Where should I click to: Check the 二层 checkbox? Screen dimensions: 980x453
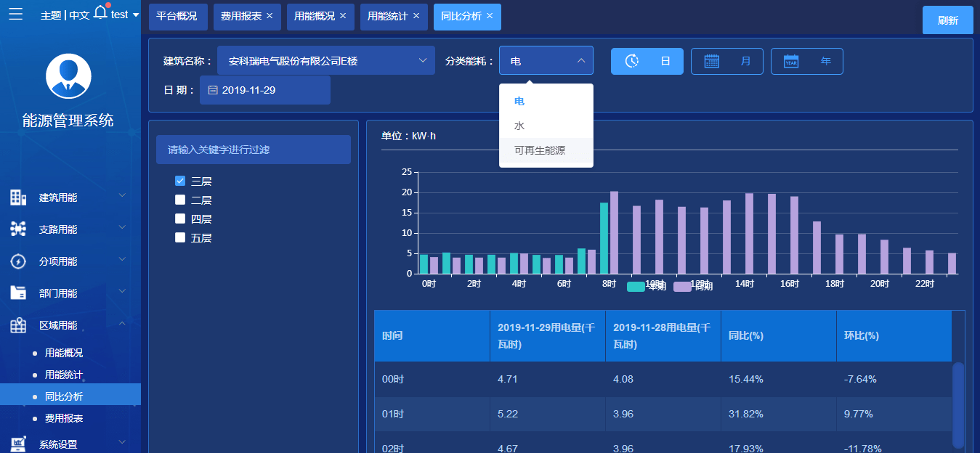coord(180,200)
